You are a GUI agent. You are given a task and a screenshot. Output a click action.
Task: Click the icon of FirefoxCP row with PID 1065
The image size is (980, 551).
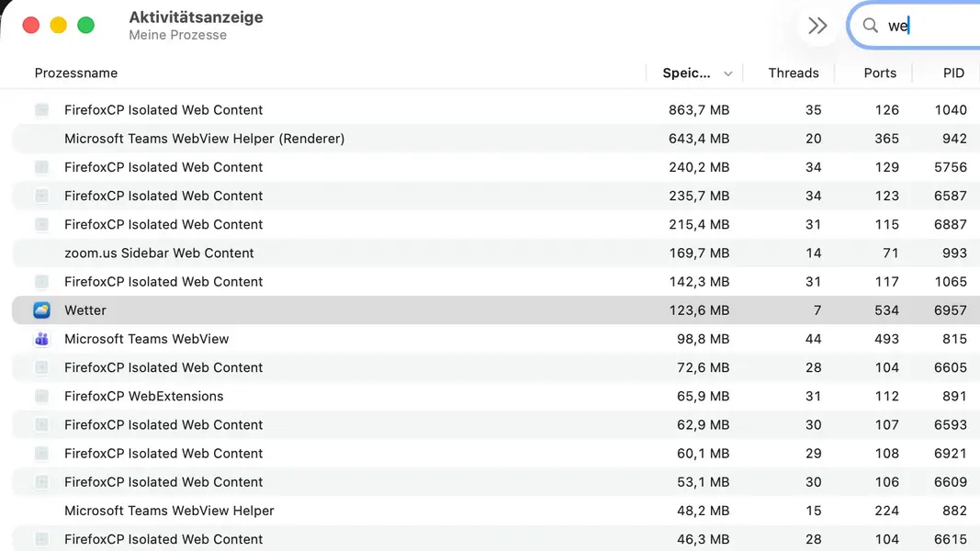point(42,282)
